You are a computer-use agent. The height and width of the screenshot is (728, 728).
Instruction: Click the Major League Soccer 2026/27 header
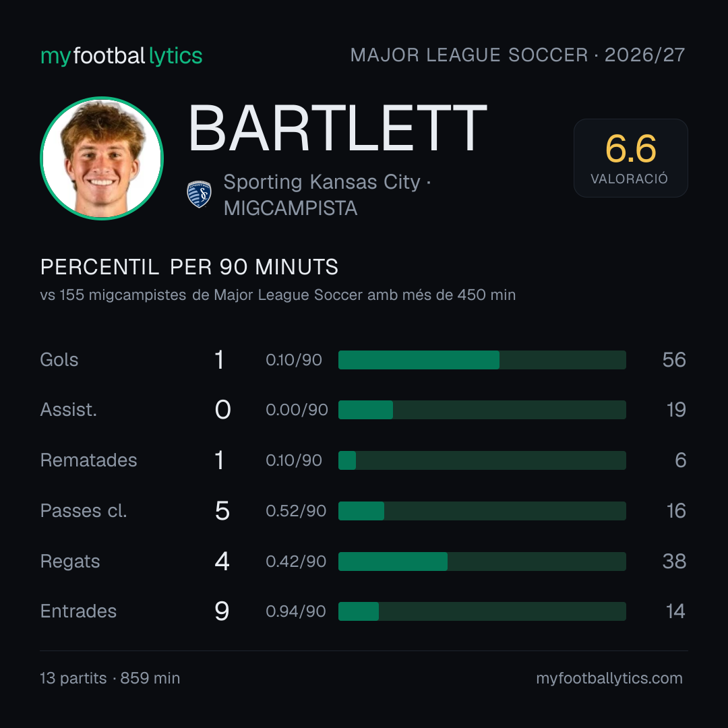[517, 55]
